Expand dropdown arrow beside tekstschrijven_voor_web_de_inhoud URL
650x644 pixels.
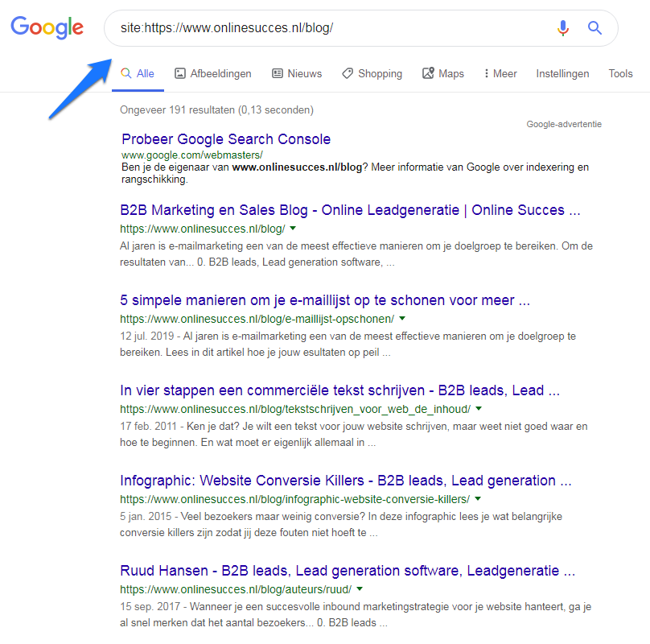point(479,408)
